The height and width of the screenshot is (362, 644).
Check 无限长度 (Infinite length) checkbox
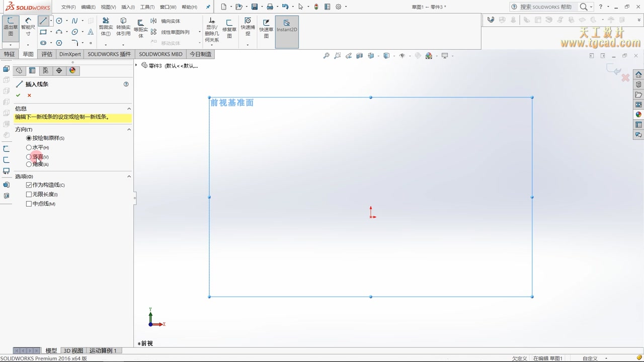(x=29, y=194)
